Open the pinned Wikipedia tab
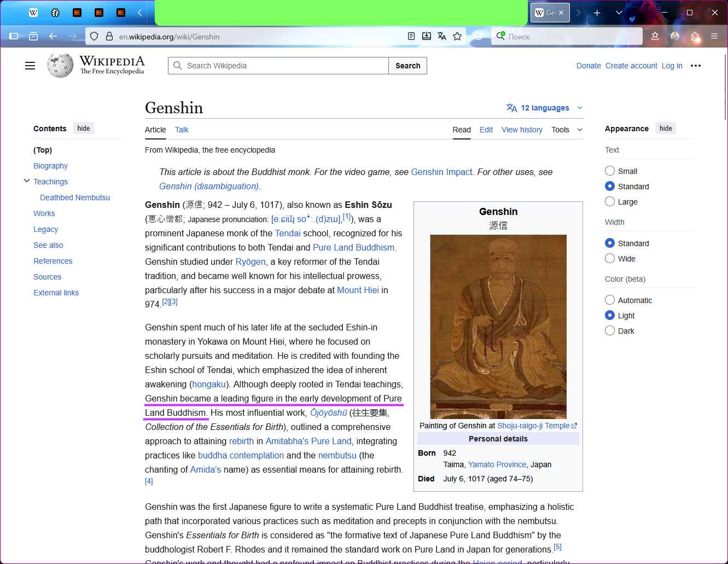The height and width of the screenshot is (564, 728). [x=33, y=13]
